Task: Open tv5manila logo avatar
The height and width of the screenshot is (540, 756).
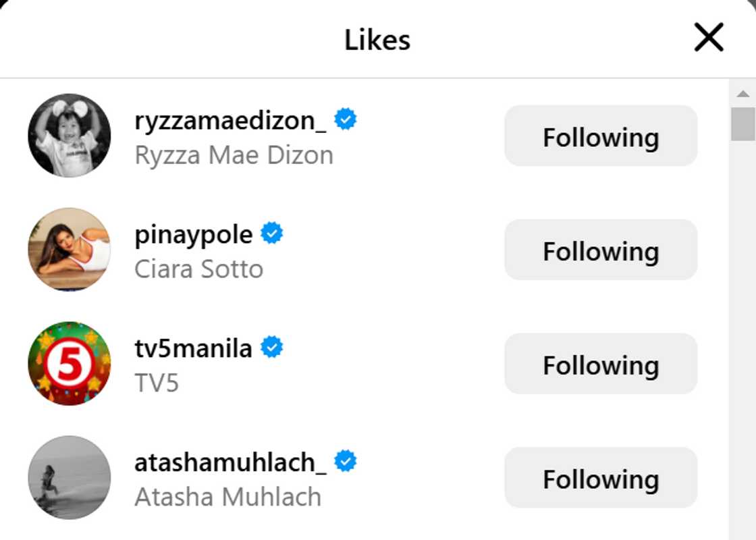Action: [x=70, y=364]
